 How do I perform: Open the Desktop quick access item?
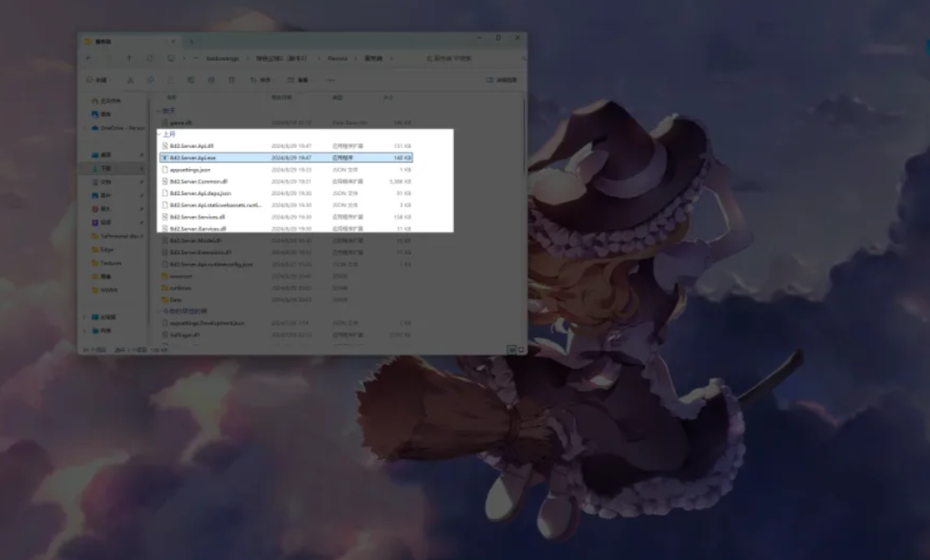(102, 154)
